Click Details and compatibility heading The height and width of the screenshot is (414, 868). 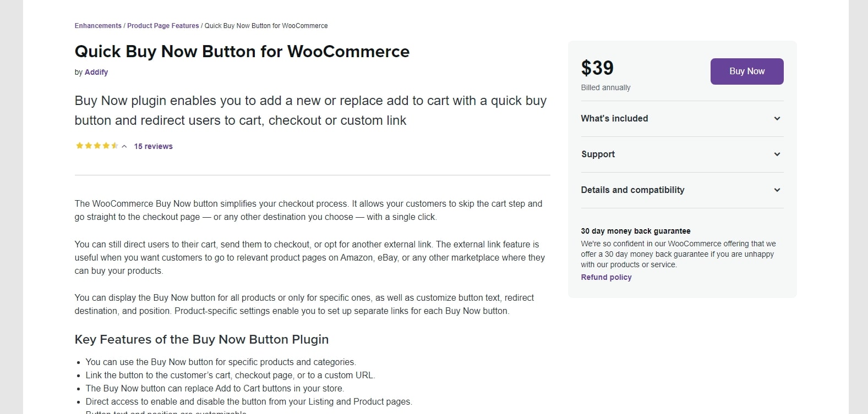(x=632, y=190)
